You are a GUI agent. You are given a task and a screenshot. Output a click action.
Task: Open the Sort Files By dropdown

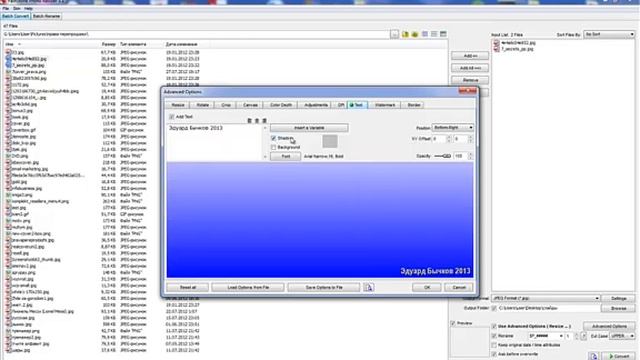click(x=609, y=35)
